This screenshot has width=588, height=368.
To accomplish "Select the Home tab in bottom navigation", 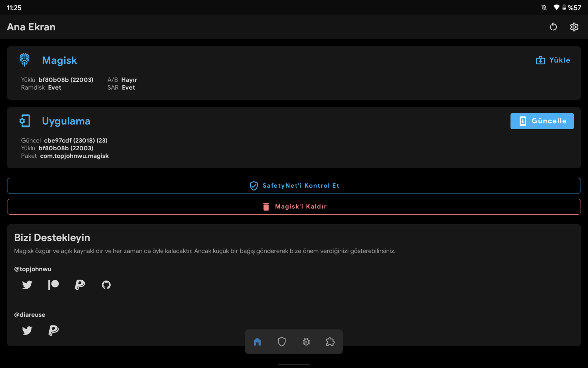I will coord(257,342).
